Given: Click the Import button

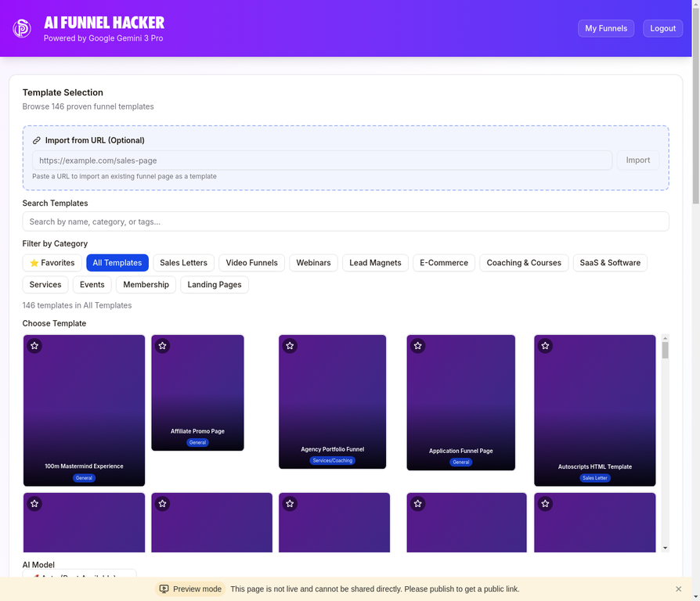Looking at the screenshot, I should (x=637, y=160).
